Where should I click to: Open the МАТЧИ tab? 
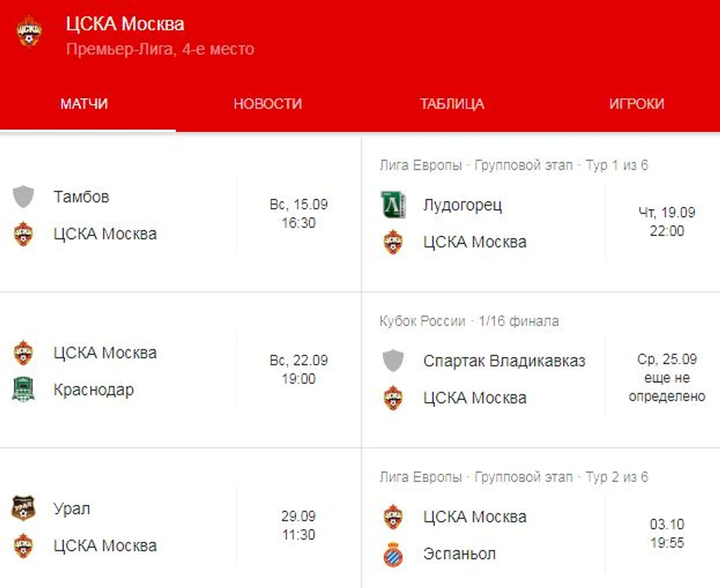(84, 104)
